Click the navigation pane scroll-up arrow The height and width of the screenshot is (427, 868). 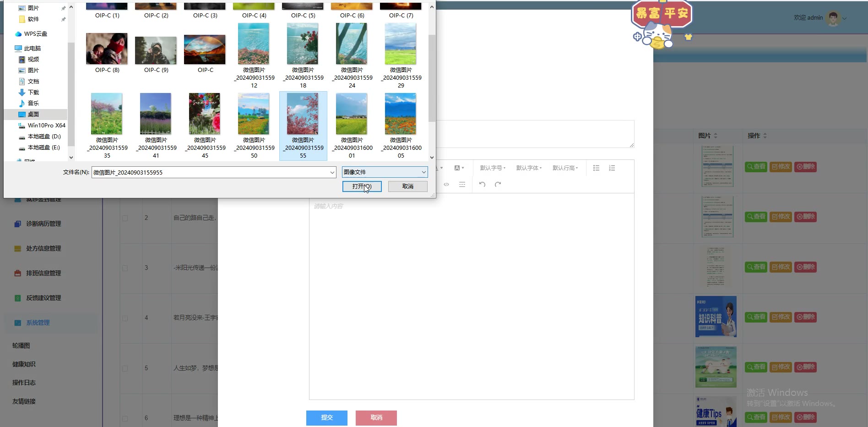71,7
